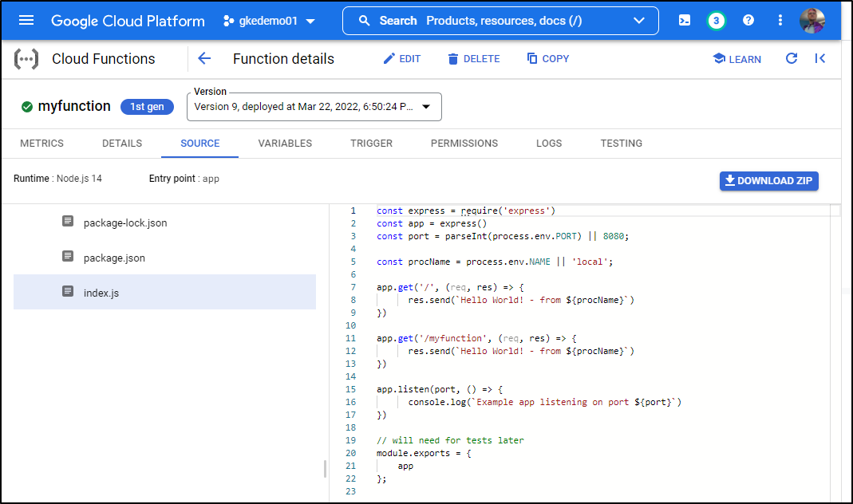Click line number 23 in editor gutter
853x504 pixels.
(350, 491)
